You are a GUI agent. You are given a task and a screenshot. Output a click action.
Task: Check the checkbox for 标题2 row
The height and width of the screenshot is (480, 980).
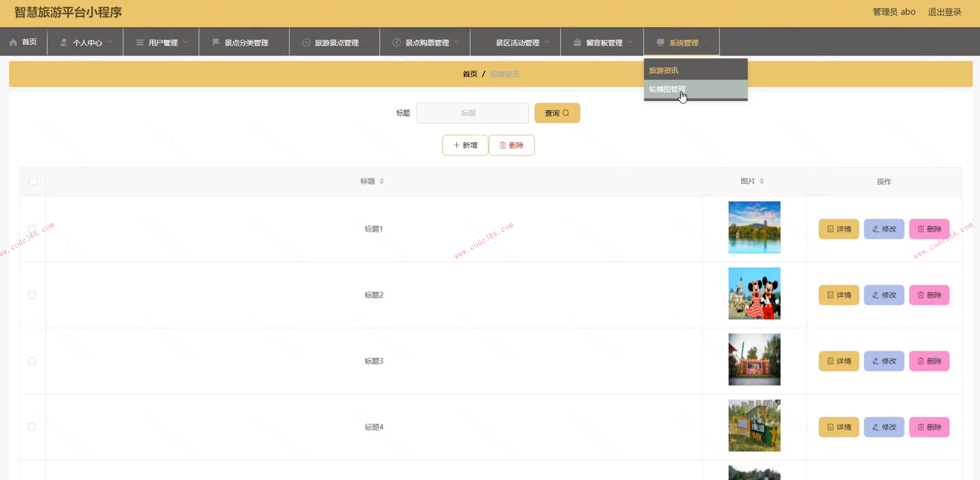[32, 295]
